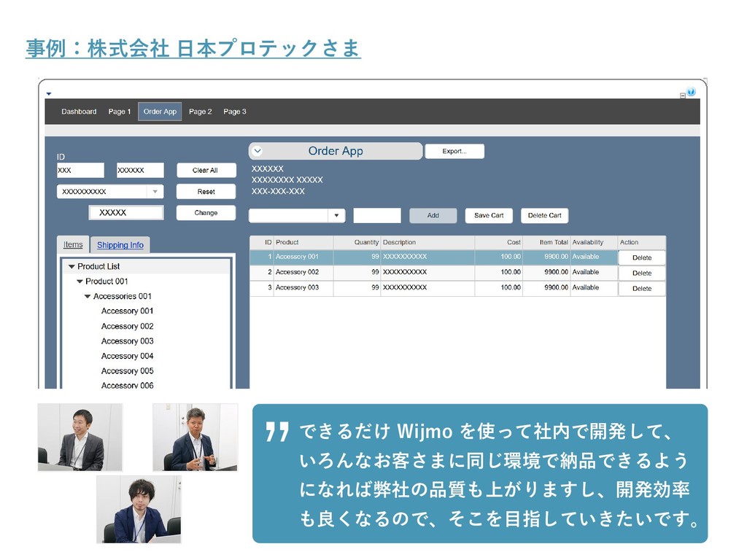Switch to the Shipping Info tab
747x560 pixels.
120,245
